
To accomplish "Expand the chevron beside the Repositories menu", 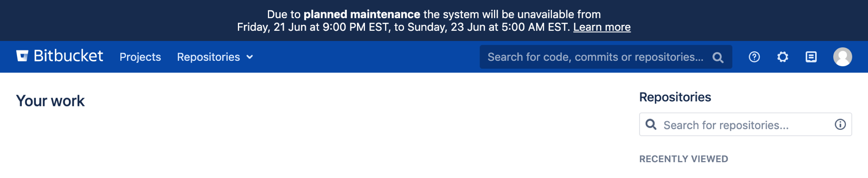I will [x=250, y=57].
